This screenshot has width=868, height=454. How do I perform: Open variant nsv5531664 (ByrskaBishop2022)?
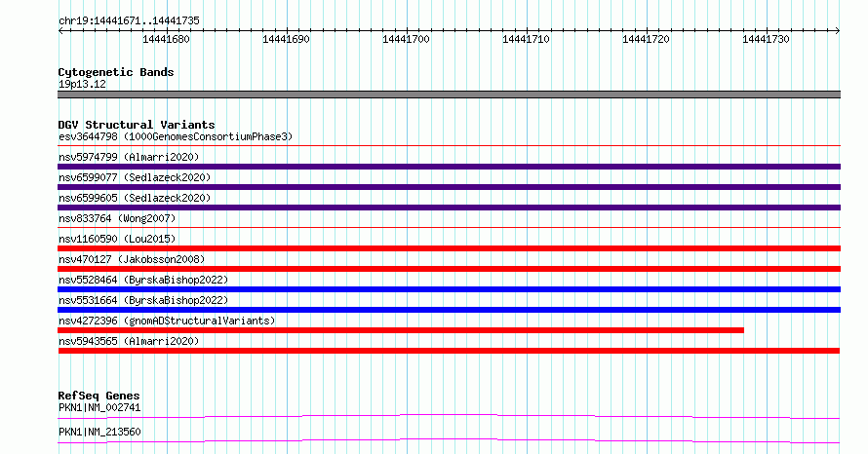pos(143,300)
